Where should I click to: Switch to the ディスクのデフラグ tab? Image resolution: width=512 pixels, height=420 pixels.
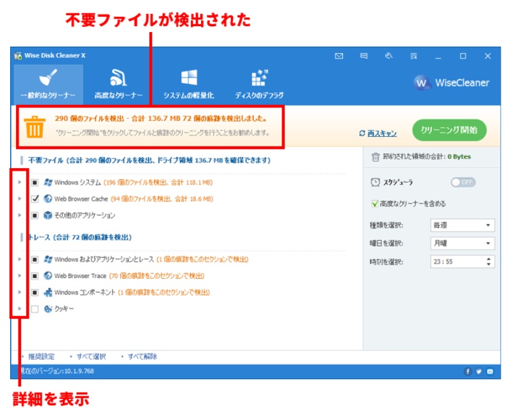tap(259, 82)
